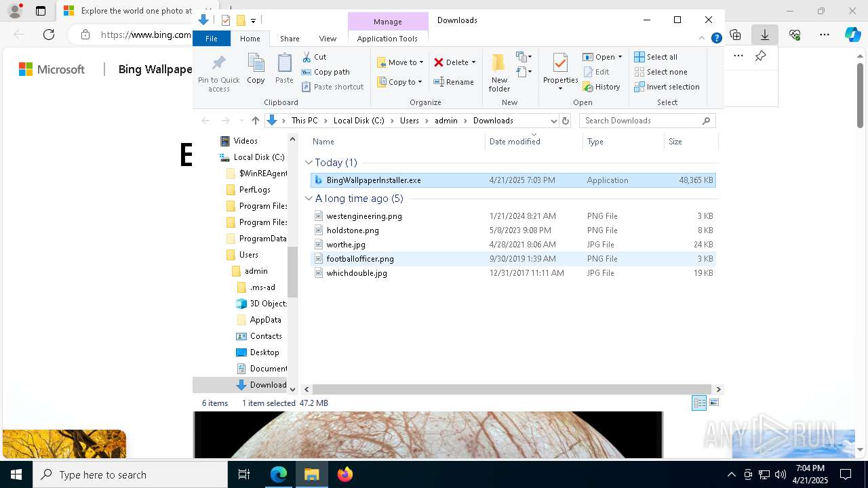Image resolution: width=868 pixels, height=488 pixels.
Task: Click the Copy ribbon icon
Action: (x=256, y=64)
